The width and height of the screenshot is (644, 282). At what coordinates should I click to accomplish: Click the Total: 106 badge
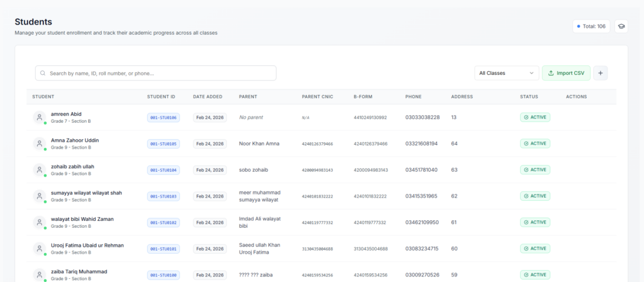[x=591, y=26]
